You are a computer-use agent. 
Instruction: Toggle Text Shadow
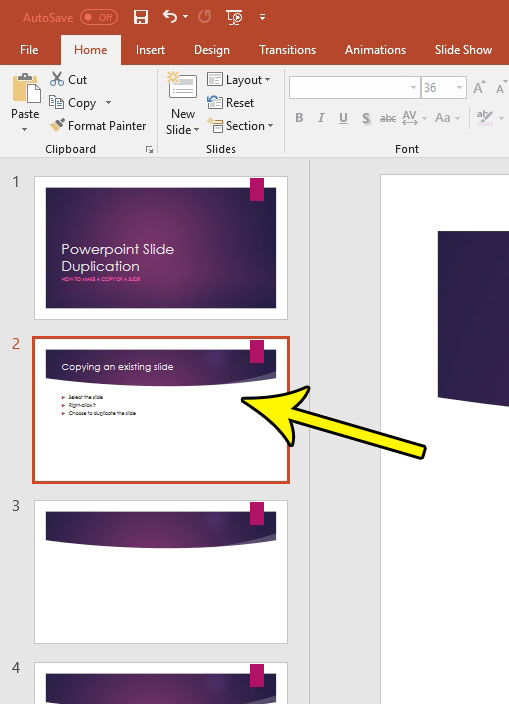(x=366, y=118)
